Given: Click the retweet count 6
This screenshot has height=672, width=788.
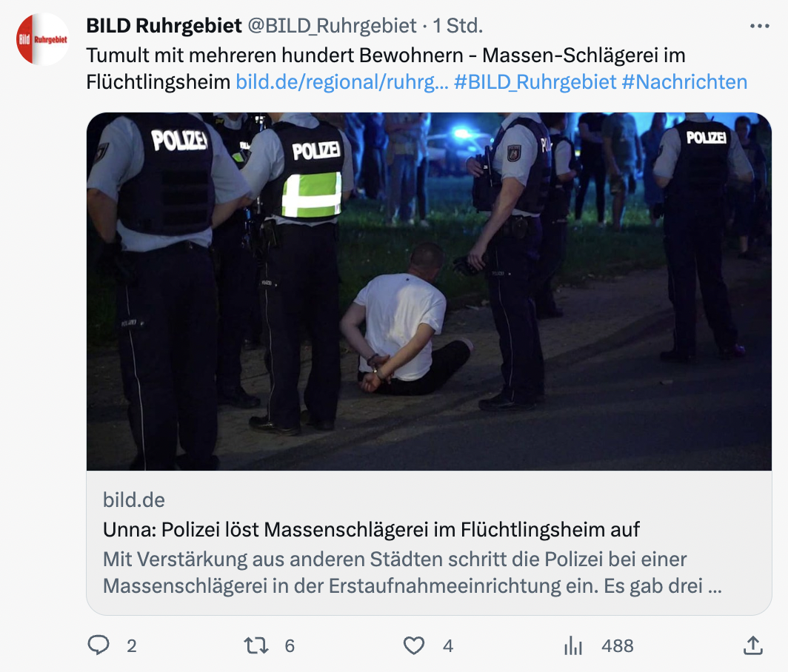Looking at the screenshot, I should coord(290,646).
